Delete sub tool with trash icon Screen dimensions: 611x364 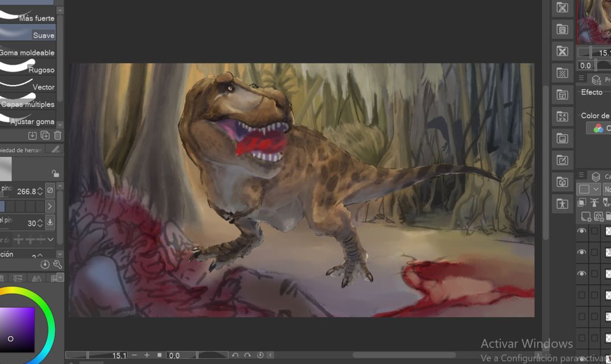pyautogui.click(x=57, y=135)
